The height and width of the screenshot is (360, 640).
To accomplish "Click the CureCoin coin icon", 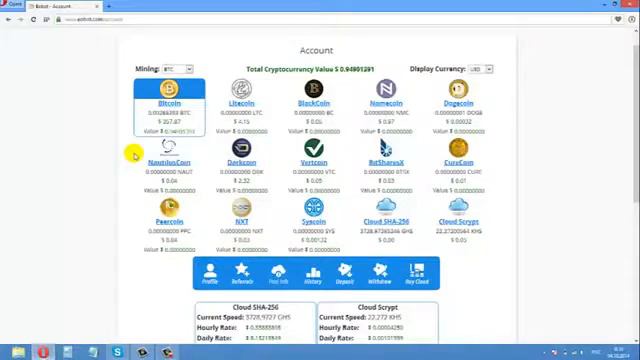I will (458, 148).
